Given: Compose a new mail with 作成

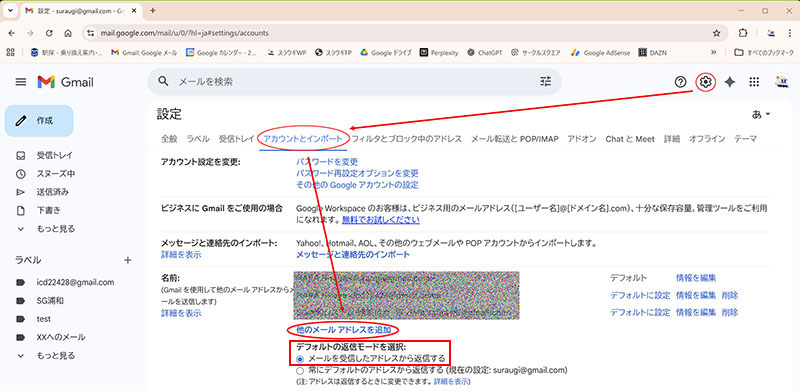Looking at the screenshot, I should pos(39,121).
